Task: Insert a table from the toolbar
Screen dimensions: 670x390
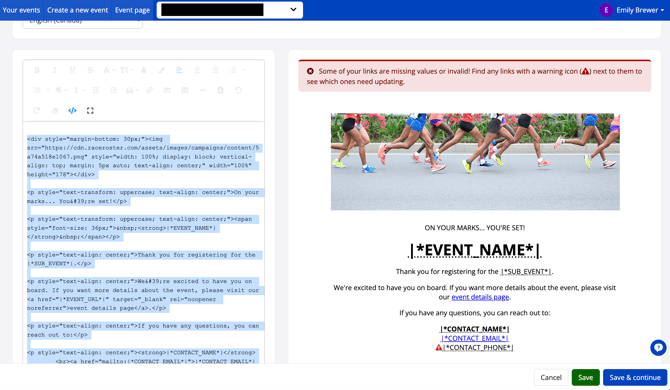Action: [185, 90]
